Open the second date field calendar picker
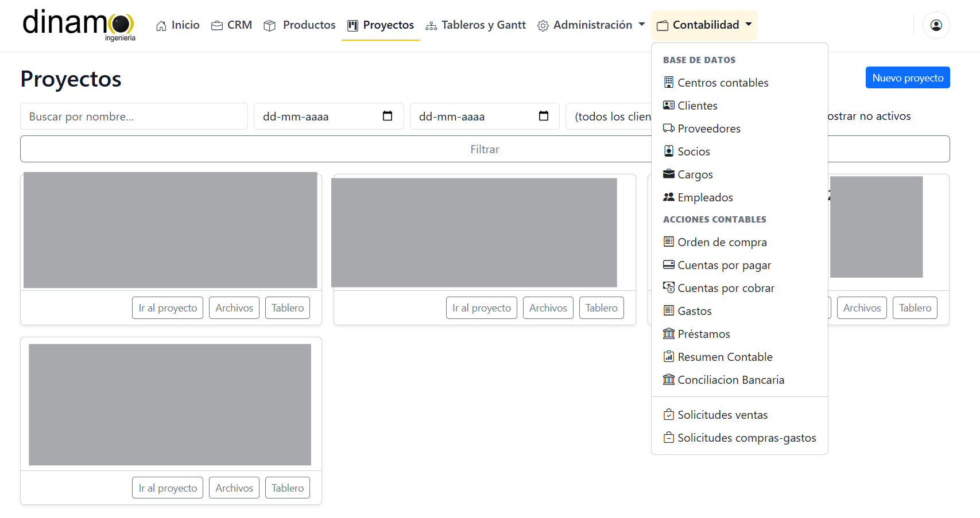 click(544, 116)
